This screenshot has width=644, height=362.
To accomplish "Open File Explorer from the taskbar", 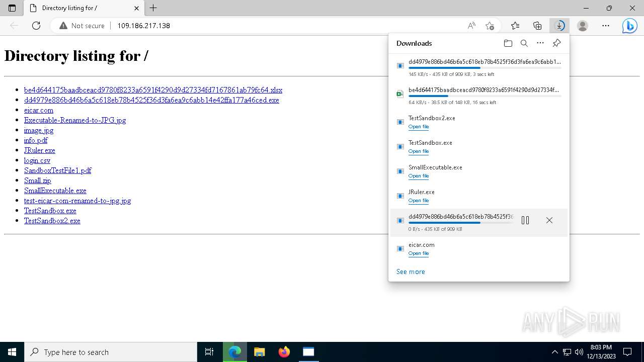I will pos(259,352).
